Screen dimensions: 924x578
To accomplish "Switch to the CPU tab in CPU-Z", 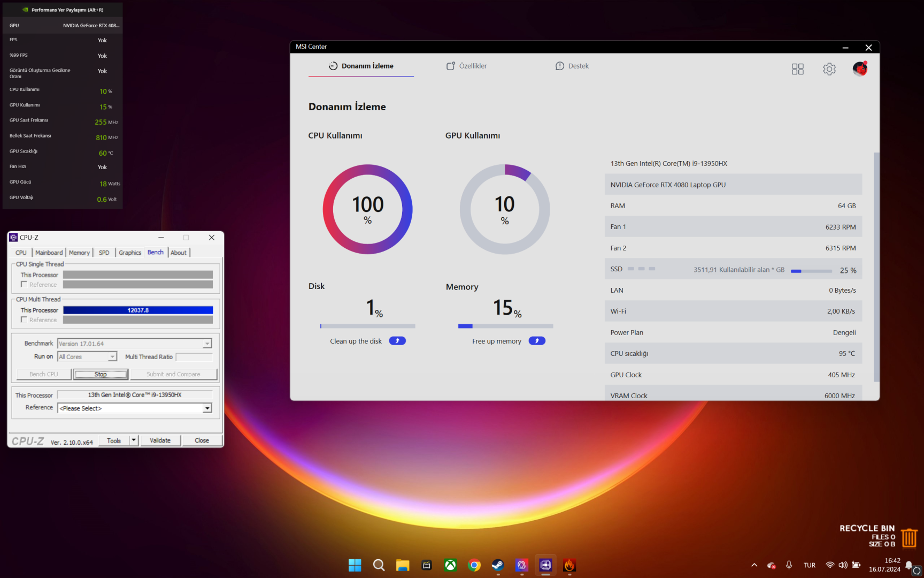I will coord(21,253).
